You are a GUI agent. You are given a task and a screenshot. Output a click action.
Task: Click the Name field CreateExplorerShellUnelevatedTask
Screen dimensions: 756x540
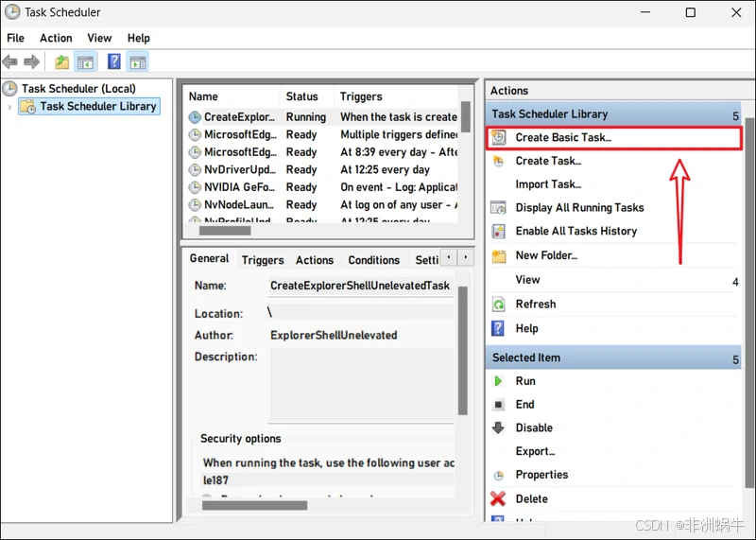tap(360, 286)
